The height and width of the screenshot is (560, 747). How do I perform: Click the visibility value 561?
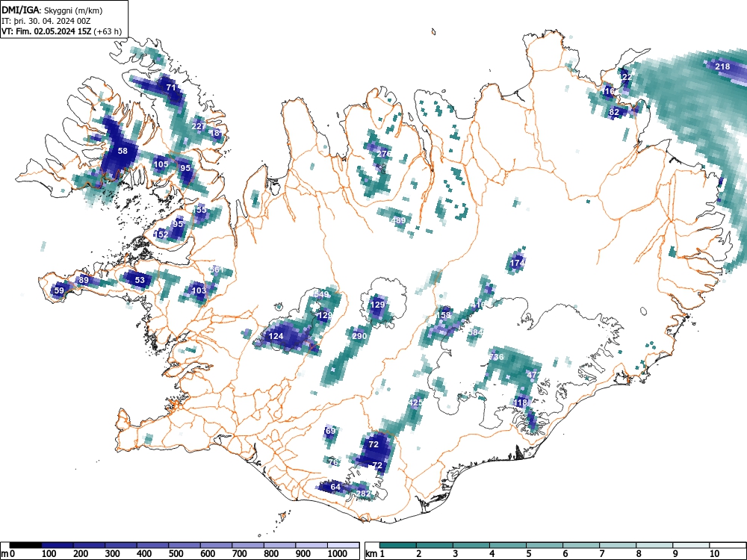point(216,270)
